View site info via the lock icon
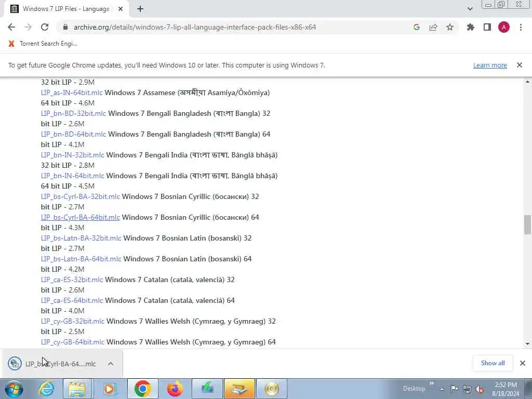Viewport: 532px width, 399px height. (65, 27)
